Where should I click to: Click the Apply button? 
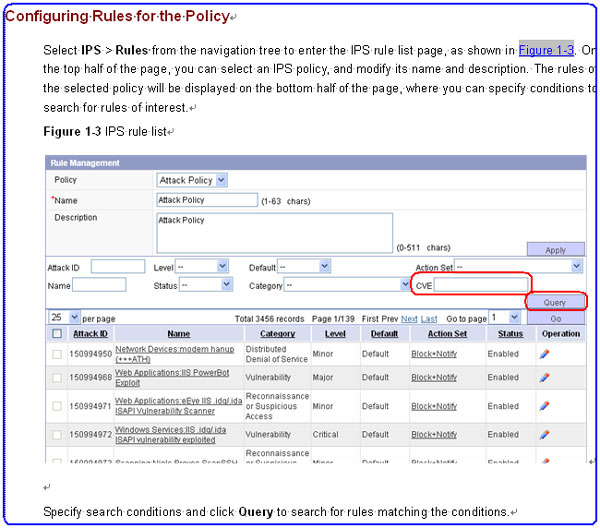pos(556,249)
